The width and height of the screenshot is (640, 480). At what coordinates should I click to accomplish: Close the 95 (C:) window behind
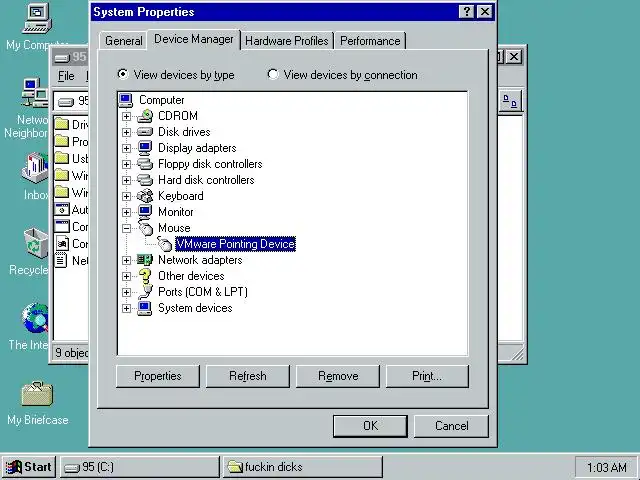coord(514,57)
